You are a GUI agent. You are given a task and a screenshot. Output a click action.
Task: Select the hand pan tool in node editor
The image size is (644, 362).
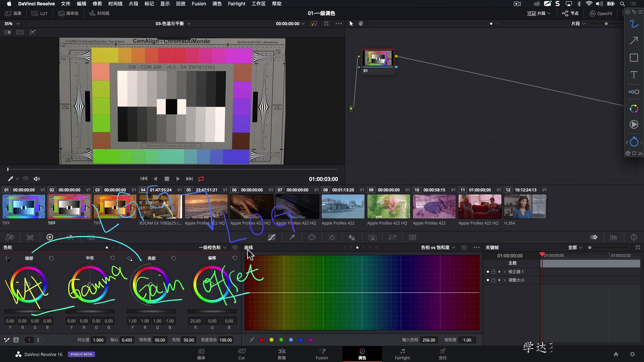361,23
